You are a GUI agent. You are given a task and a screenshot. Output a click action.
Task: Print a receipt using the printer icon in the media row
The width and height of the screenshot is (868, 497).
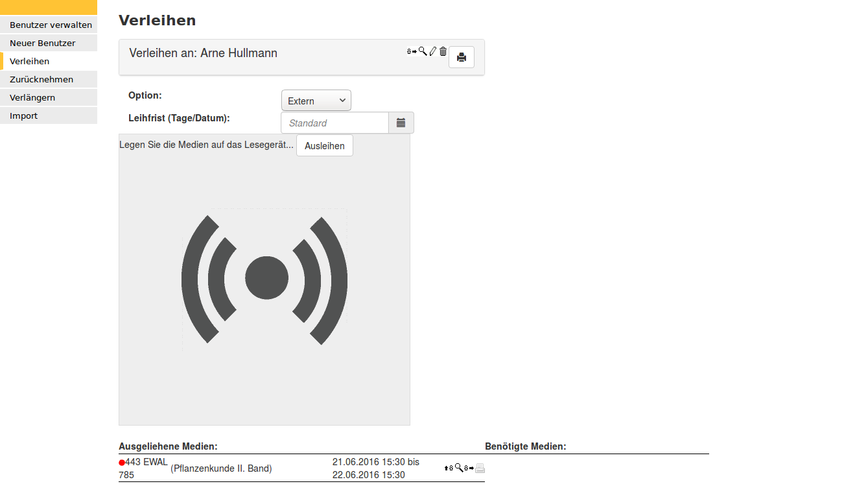coord(480,468)
